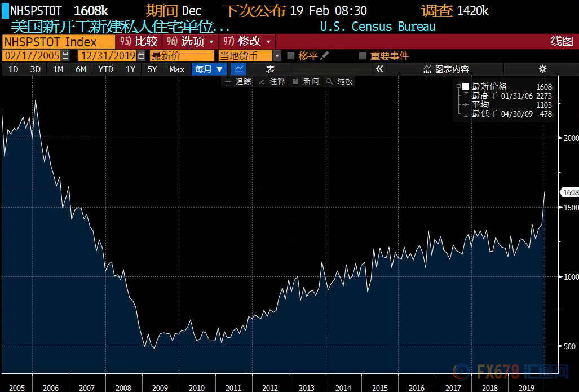
Task: Click the line chart type icon
Action: tap(238, 69)
